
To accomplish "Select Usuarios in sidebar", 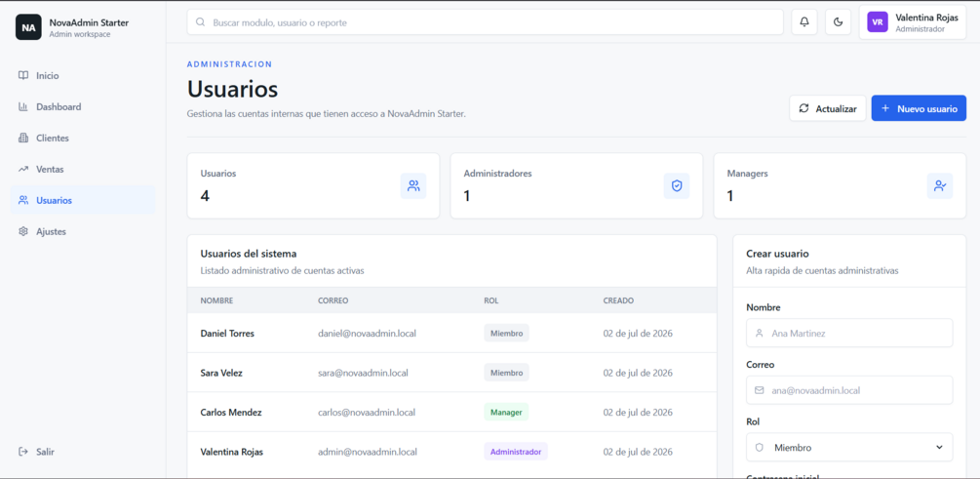I will click(83, 200).
